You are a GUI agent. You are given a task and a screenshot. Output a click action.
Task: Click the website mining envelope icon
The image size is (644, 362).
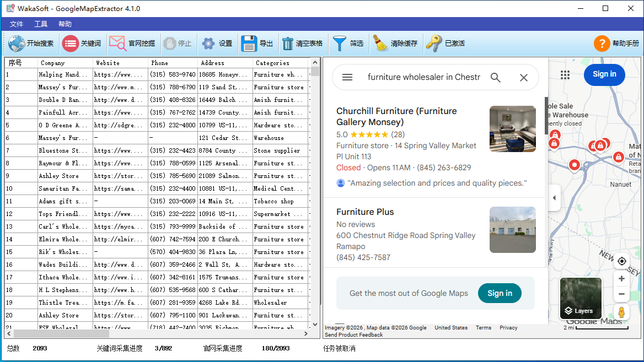117,44
